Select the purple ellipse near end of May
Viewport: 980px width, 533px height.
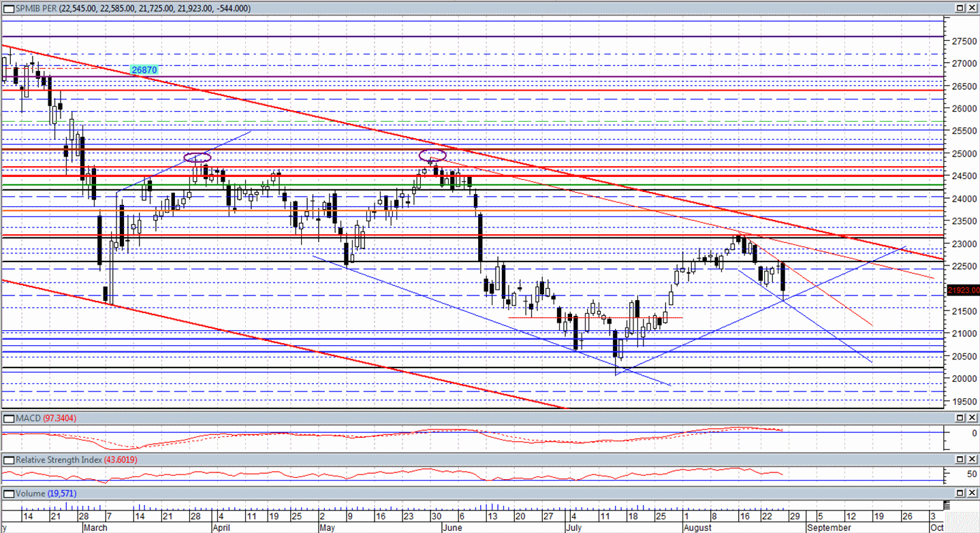coord(432,156)
